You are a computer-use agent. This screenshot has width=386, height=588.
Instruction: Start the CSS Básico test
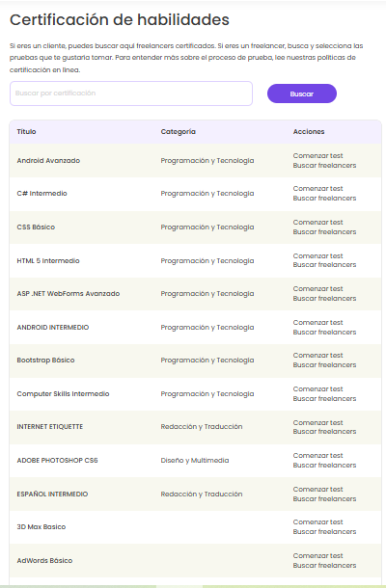(318, 223)
